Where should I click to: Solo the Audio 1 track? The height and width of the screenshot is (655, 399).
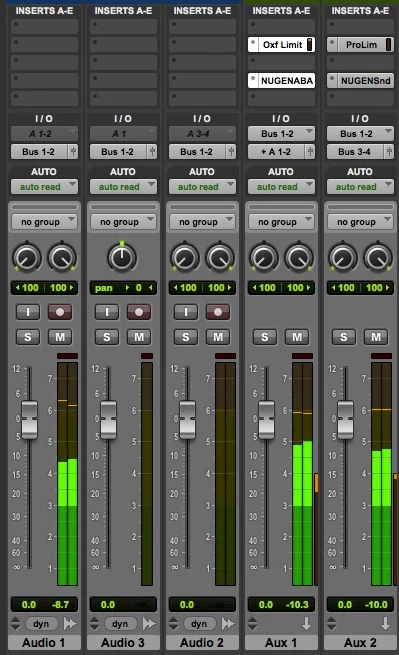click(28, 337)
